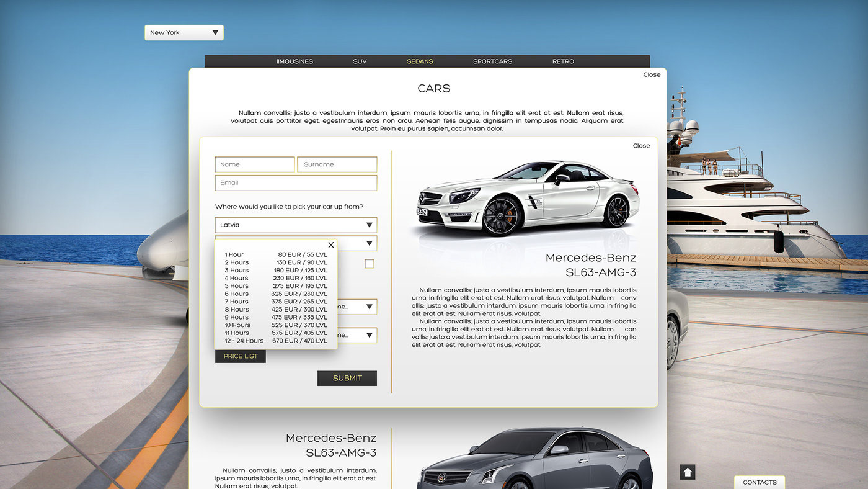Select the LIMOUSINES menu item
The height and width of the screenshot is (489, 868).
[294, 61]
